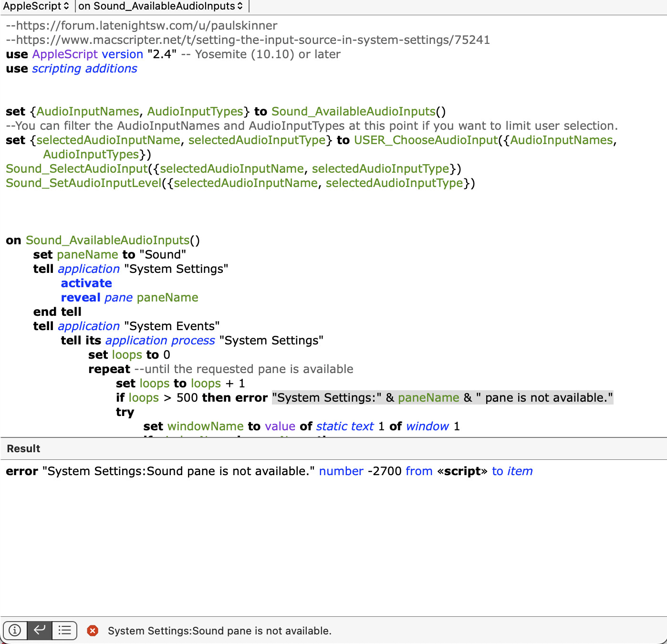Click 'number -2700' in the result
Image resolution: width=667 pixels, height=644 pixels.
pyautogui.click(x=360, y=471)
